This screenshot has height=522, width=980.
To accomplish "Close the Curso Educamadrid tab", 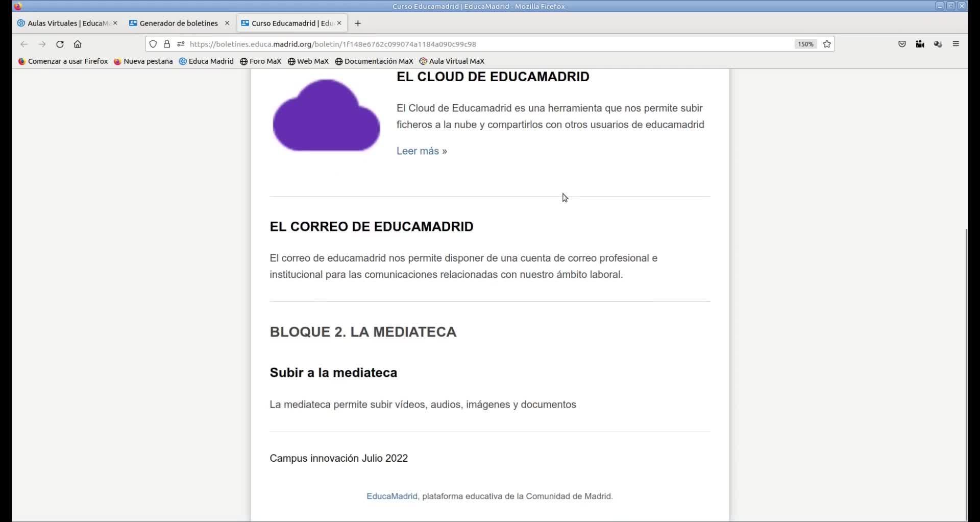I will [x=339, y=23].
